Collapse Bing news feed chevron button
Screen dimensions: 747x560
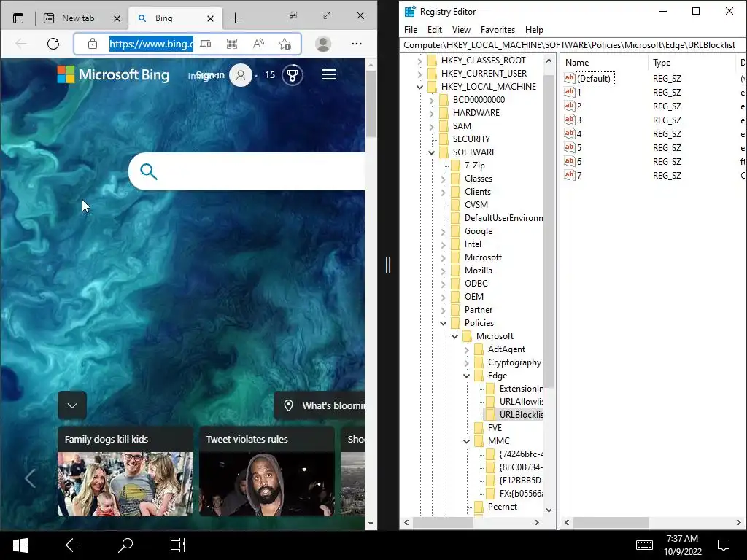click(72, 405)
